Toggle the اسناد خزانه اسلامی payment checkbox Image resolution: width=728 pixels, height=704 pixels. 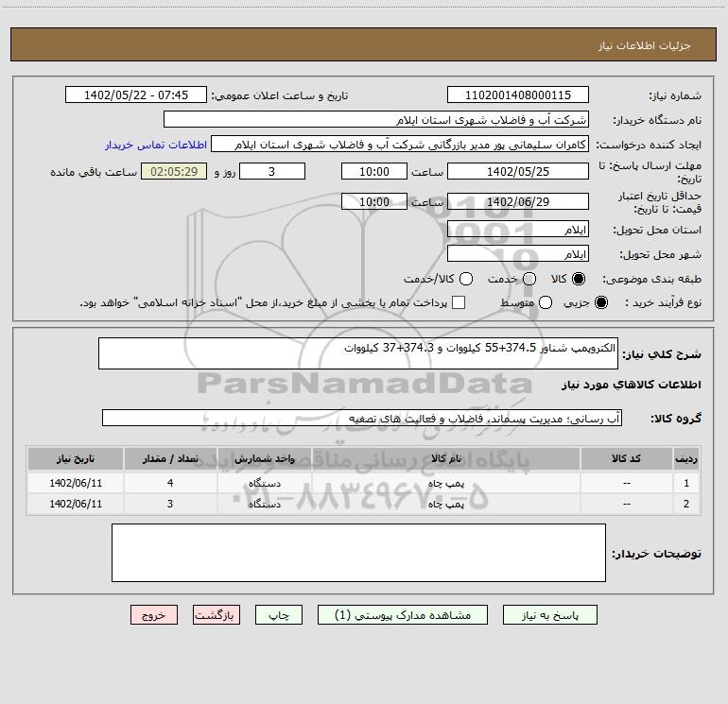pos(459,302)
